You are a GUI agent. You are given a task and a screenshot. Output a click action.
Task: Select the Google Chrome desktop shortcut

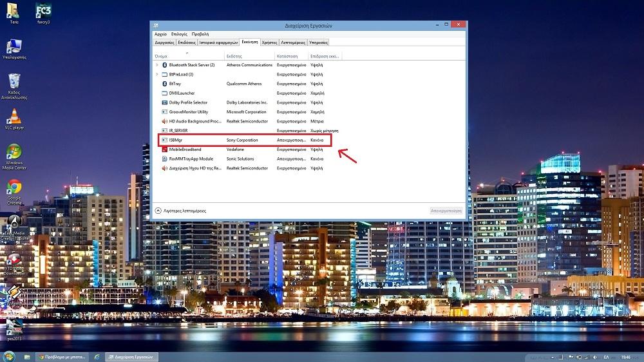coord(14,193)
